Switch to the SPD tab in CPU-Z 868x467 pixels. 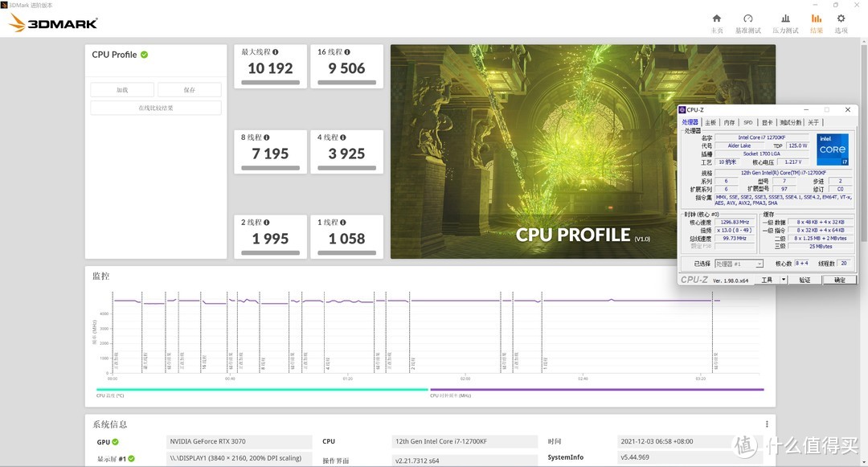point(748,122)
